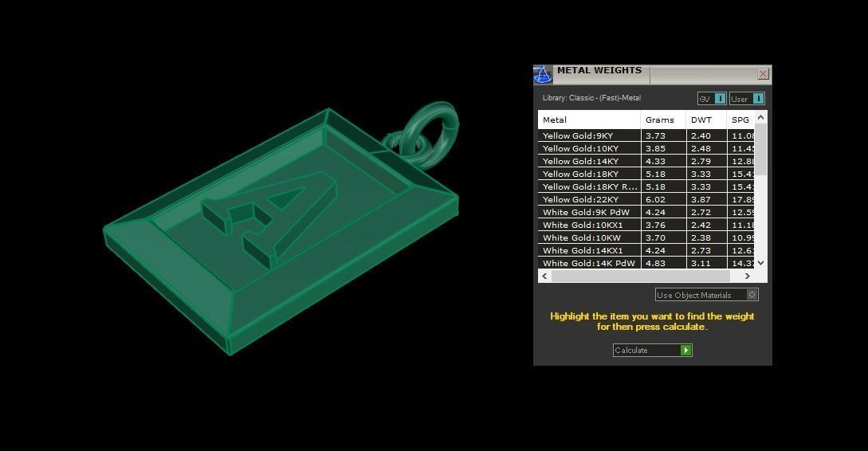Click the 3.87 DWT cell
Viewport: 868px width, 451px height.
706,199
